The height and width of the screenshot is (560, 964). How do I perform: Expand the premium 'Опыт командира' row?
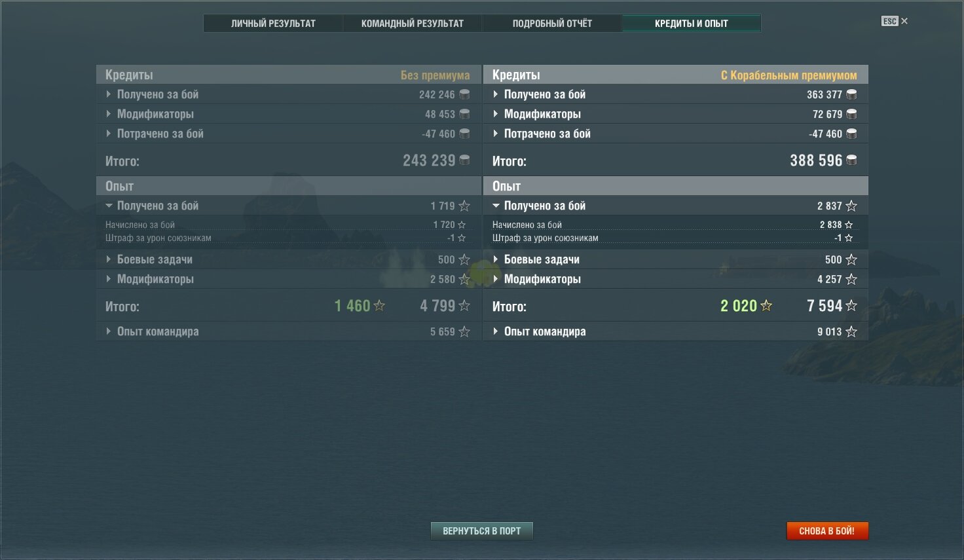point(675,331)
